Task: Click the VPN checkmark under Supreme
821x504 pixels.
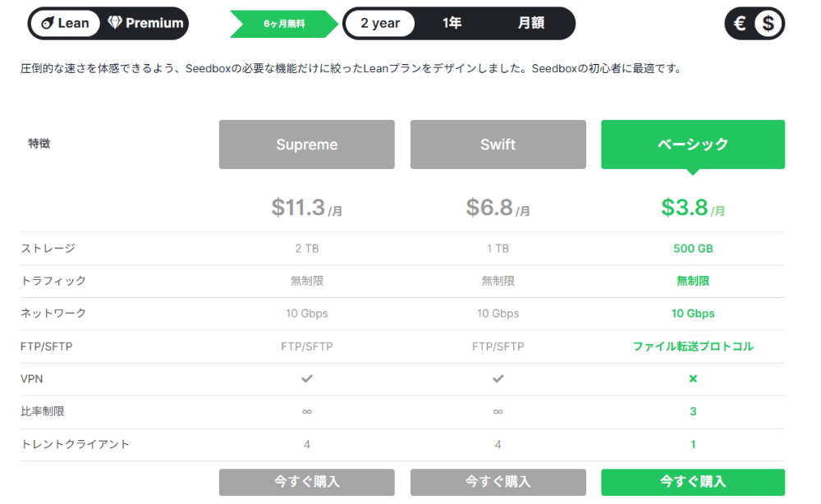Action: [x=306, y=378]
